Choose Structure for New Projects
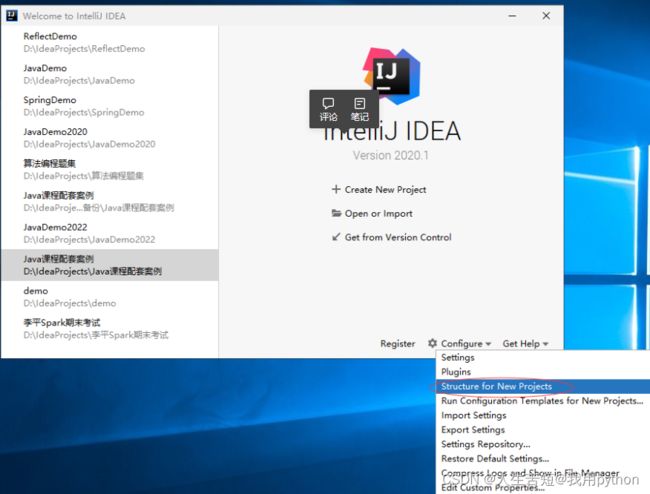This screenshot has height=494, width=650. tap(543, 386)
